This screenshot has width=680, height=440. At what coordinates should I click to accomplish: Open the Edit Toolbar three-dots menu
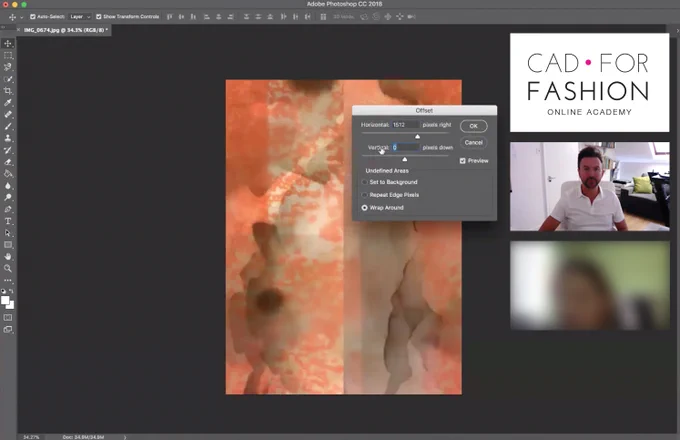tap(8, 280)
